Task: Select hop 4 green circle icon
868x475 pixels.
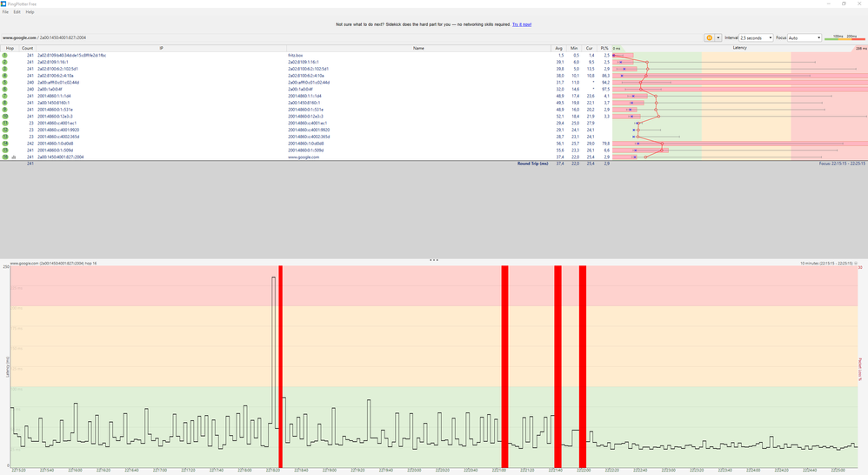Action: [x=5, y=76]
